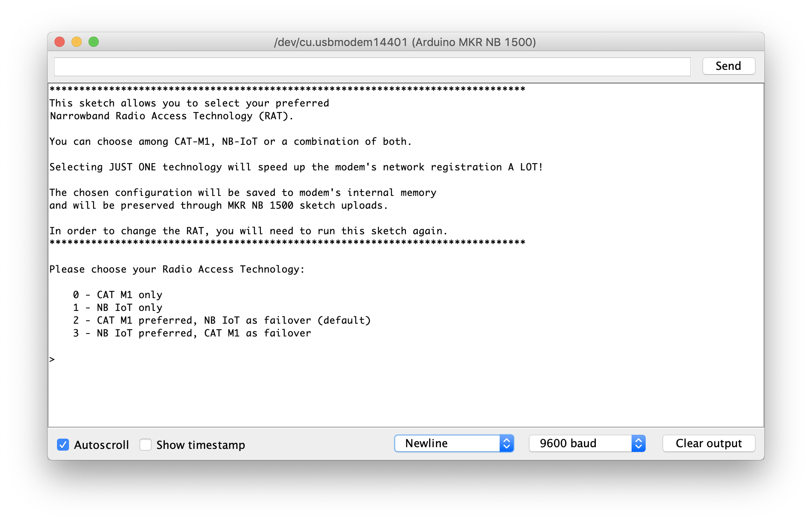Open the Newline line-ending dropdown
The image size is (812, 523).
pyautogui.click(x=454, y=443)
